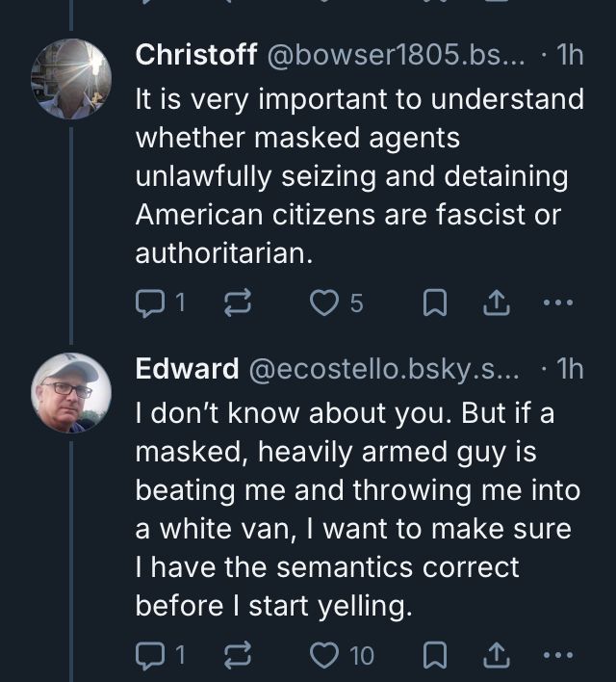Image resolution: width=616 pixels, height=682 pixels.
Task: Open more options for Christoff's post
Action: coord(557,303)
